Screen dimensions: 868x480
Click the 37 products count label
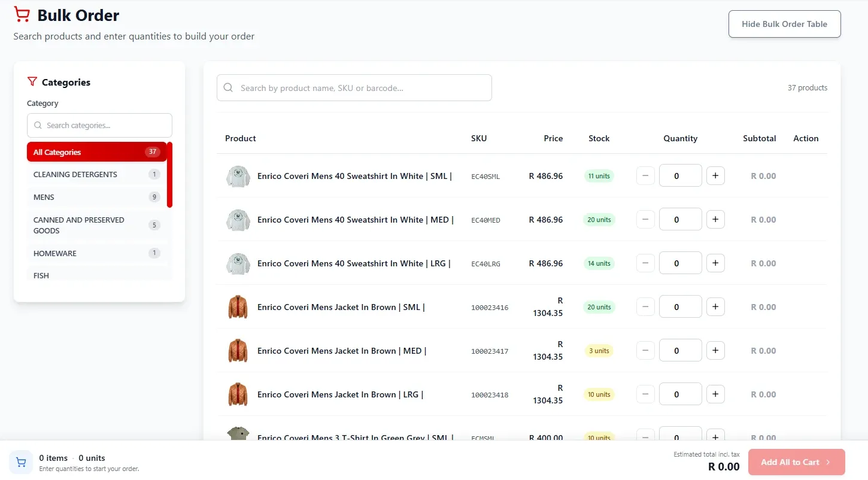click(x=808, y=87)
